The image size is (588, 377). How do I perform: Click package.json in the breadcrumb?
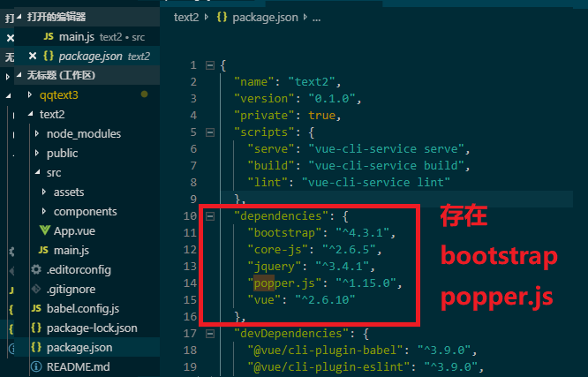pyautogui.click(x=265, y=18)
